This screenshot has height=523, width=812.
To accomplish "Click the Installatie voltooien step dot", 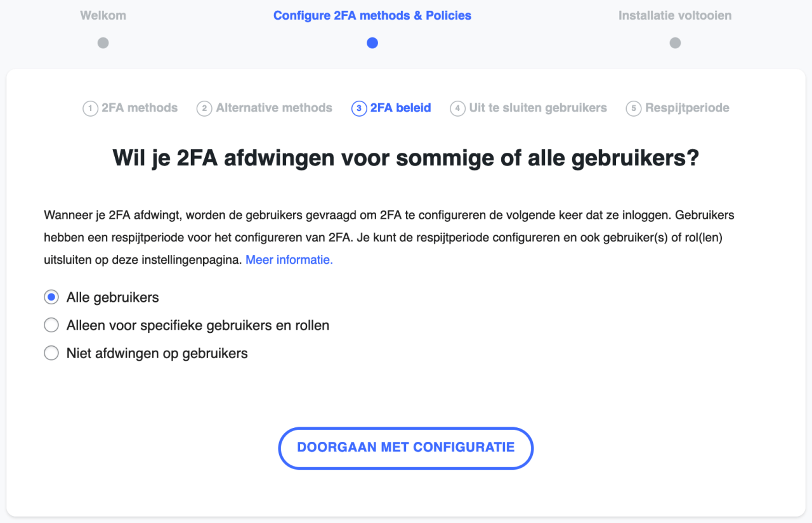I will coord(675,43).
